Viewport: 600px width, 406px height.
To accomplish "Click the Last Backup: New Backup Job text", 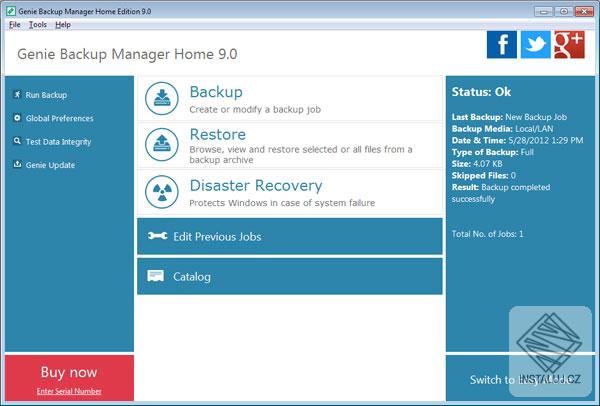I will click(509, 117).
